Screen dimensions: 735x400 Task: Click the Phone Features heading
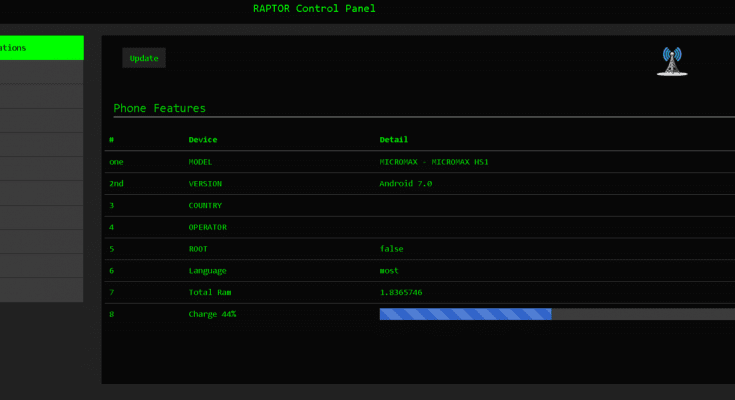pyautogui.click(x=159, y=108)
